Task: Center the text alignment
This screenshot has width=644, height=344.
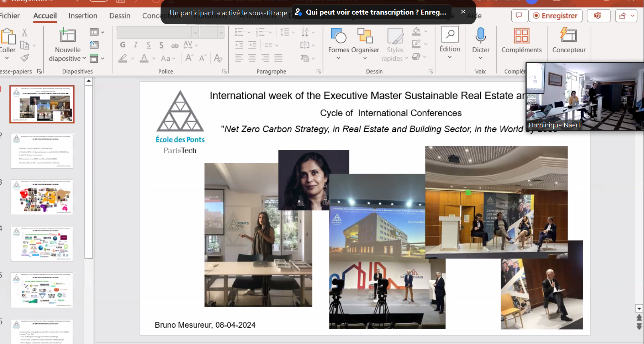Action: tap(252, 58)
